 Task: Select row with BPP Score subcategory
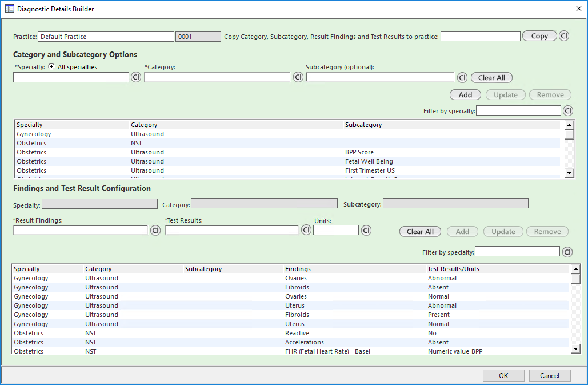tap(287, 152)
